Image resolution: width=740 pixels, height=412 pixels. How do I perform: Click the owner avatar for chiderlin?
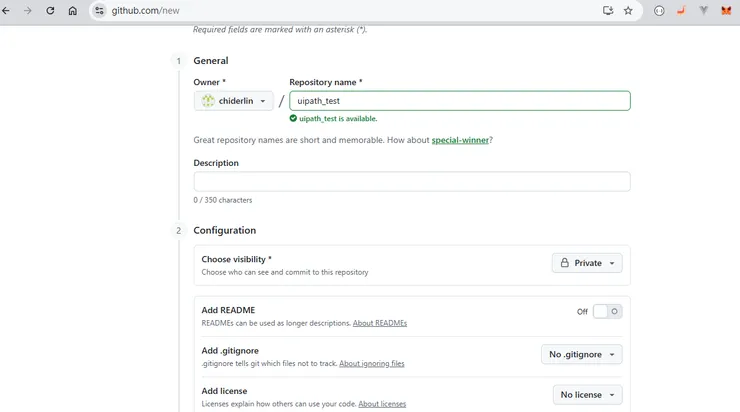(208, 101)
